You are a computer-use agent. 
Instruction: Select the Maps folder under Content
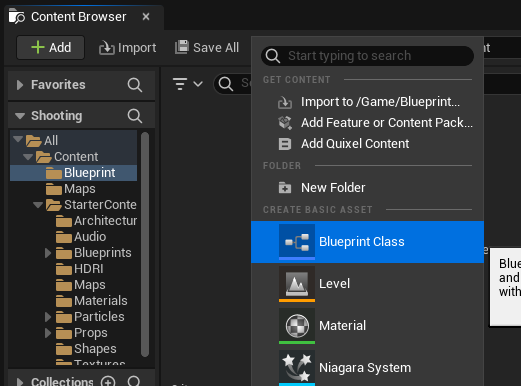pyautogui.click(x=70, y=189)
